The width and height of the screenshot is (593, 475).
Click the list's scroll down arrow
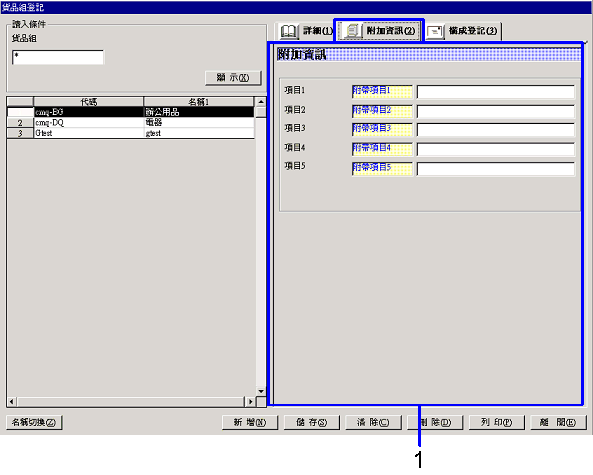pos(261,391)
